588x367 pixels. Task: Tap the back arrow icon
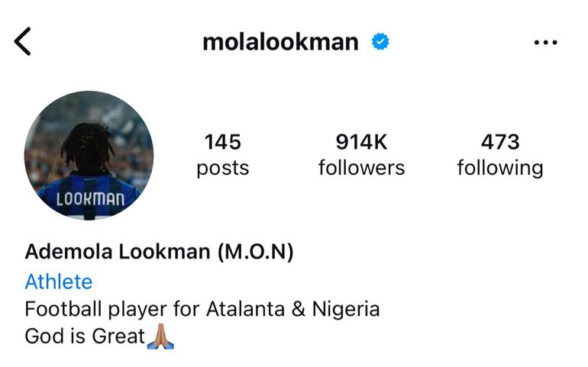coord(22,42)
